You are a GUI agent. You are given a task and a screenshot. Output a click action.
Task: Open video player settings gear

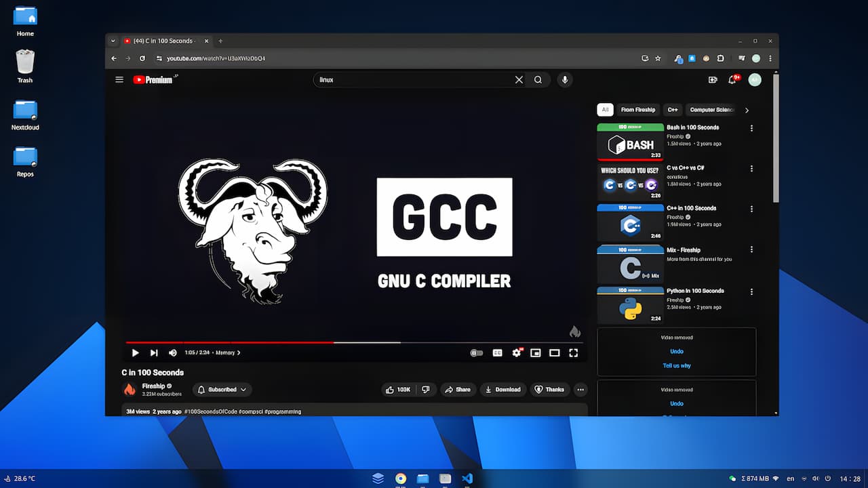517,352
